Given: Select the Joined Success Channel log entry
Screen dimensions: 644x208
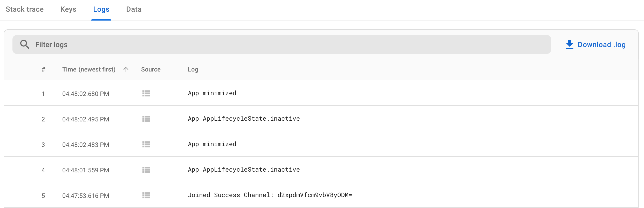Looking at the screenshot, I should click(270, 195).
